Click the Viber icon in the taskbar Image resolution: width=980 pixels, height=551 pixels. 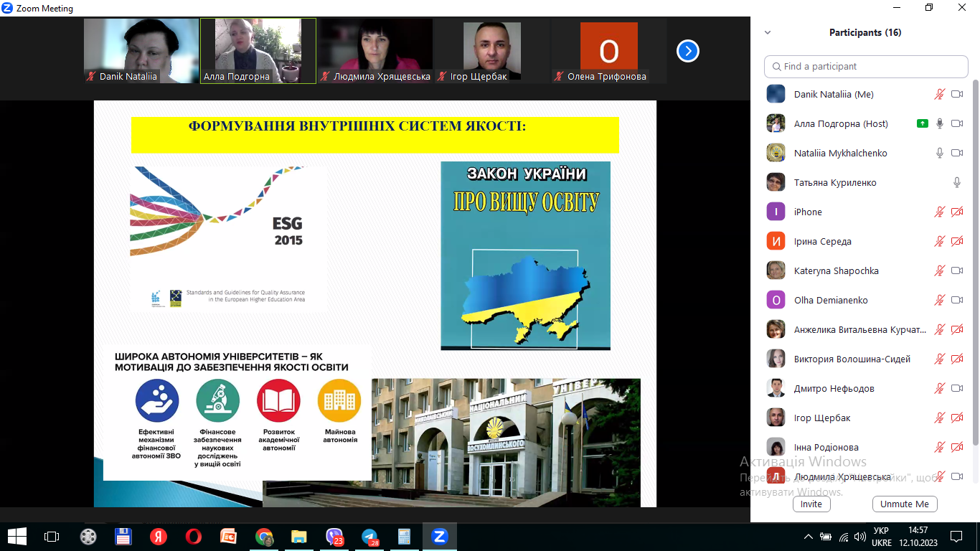coord(334,536)
